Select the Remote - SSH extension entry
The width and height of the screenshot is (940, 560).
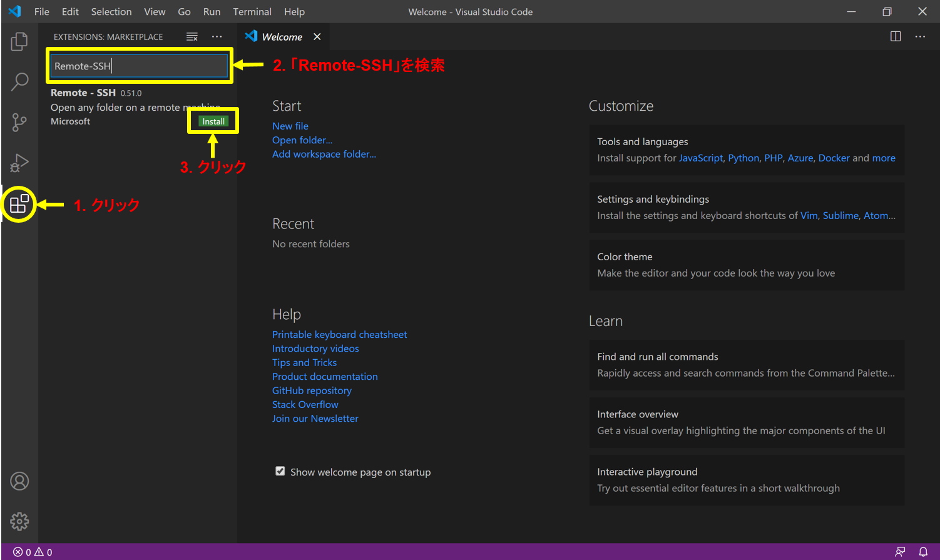138,107
